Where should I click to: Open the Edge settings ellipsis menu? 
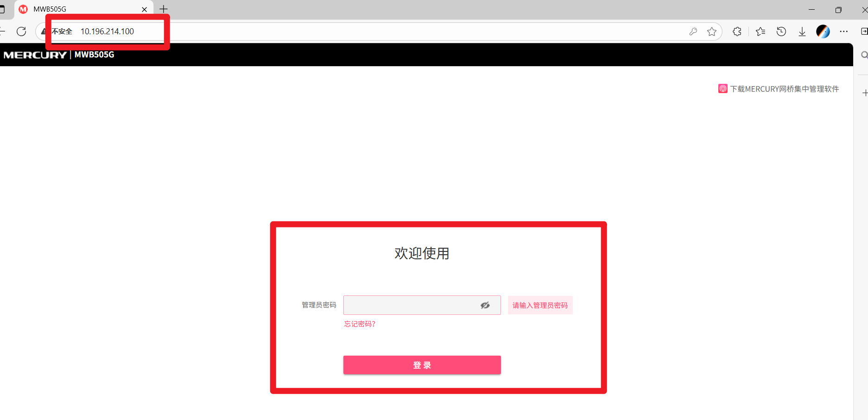pyautogui.click(x=844, y=31)
